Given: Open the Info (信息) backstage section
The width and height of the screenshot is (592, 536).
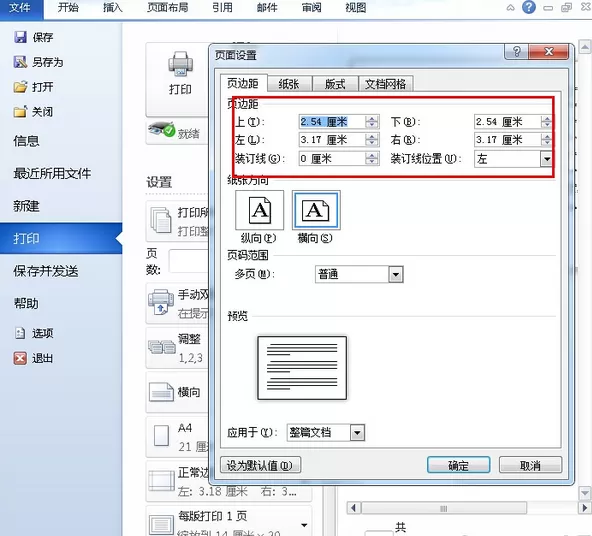Looking at the screenshot, I should (x=26, y=141).
